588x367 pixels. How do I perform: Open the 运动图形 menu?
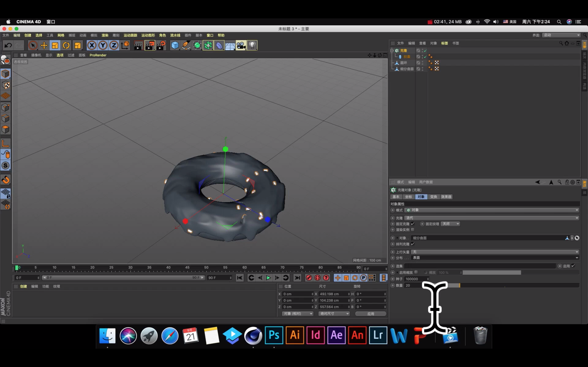148,35
